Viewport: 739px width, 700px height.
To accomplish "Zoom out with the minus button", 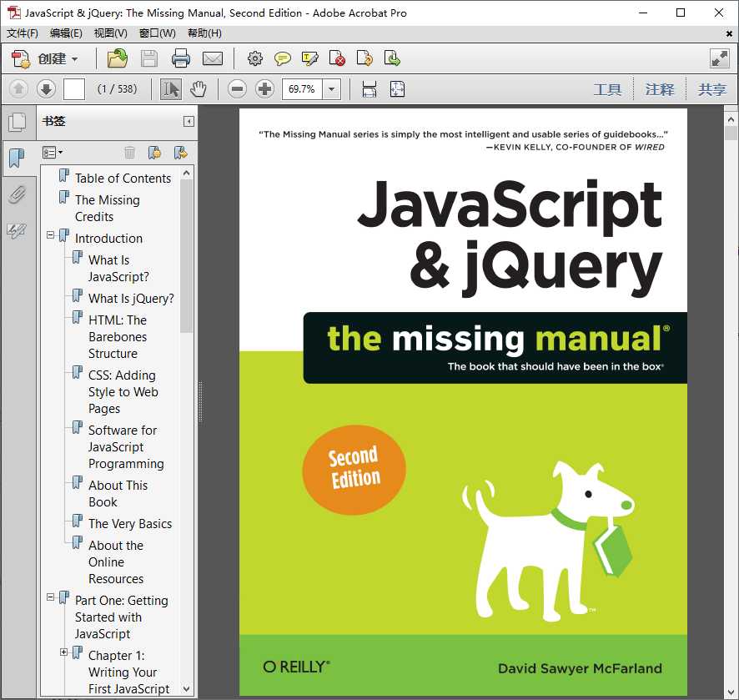I will [237, 88].
